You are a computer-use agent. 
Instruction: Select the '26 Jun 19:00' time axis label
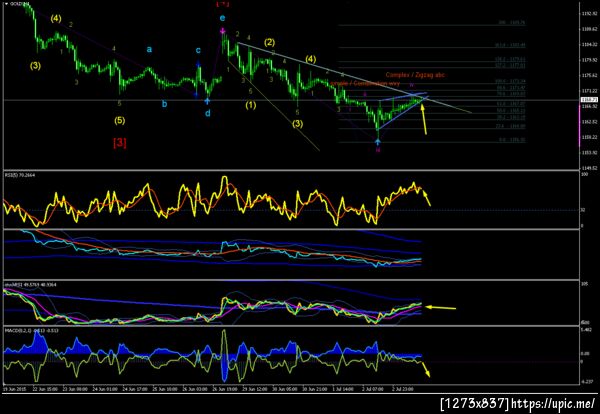(x=225, y=388)
